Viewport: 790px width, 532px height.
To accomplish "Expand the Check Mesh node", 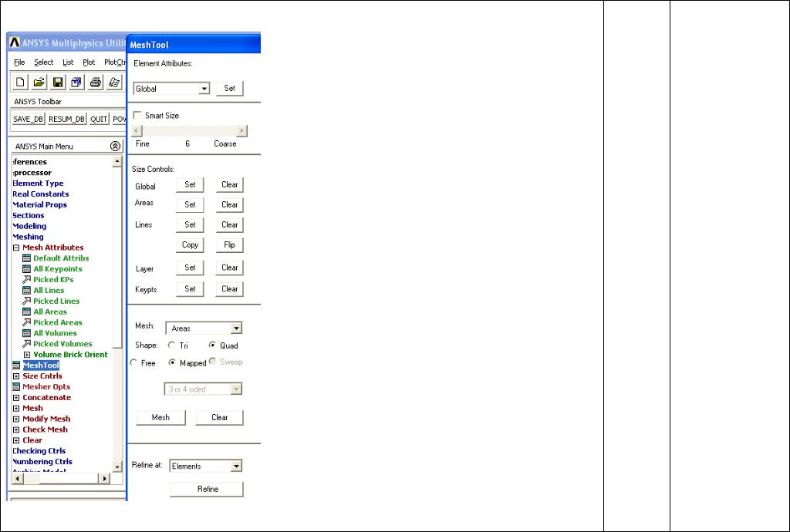I will (x=16, y=429).
